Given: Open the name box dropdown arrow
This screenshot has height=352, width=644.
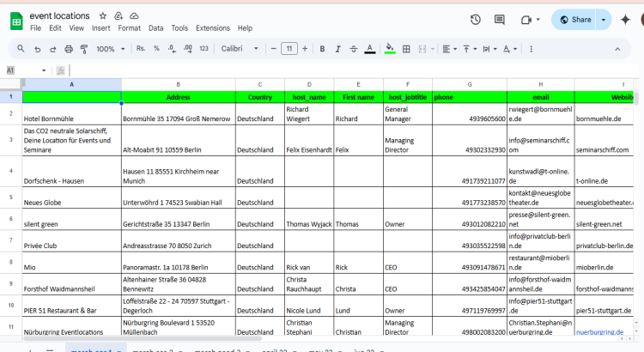Looking at the screenshot, I should (44, 70).
